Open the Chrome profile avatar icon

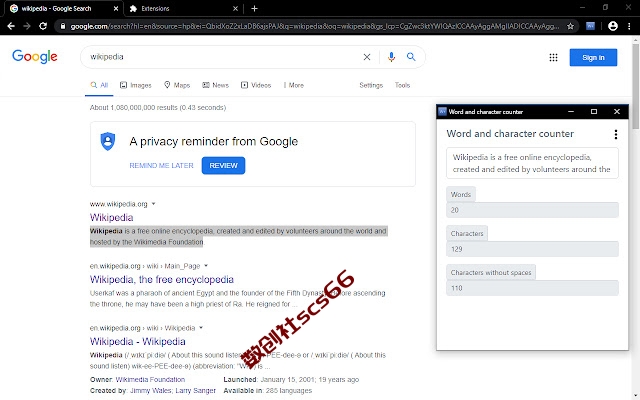[613, 26]
